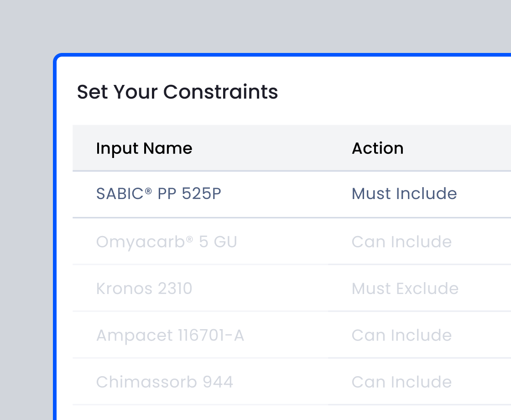Select the SABIC PP 525P input name
The height and width of the screenshot is (420, 511).
pos(158,194)
